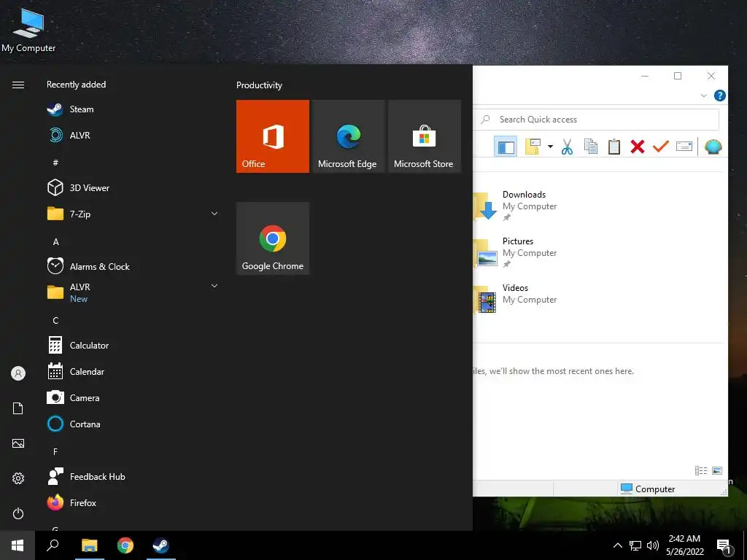Launch Firefox from the app list
This screenshot has height=560, width=747.
133,502
